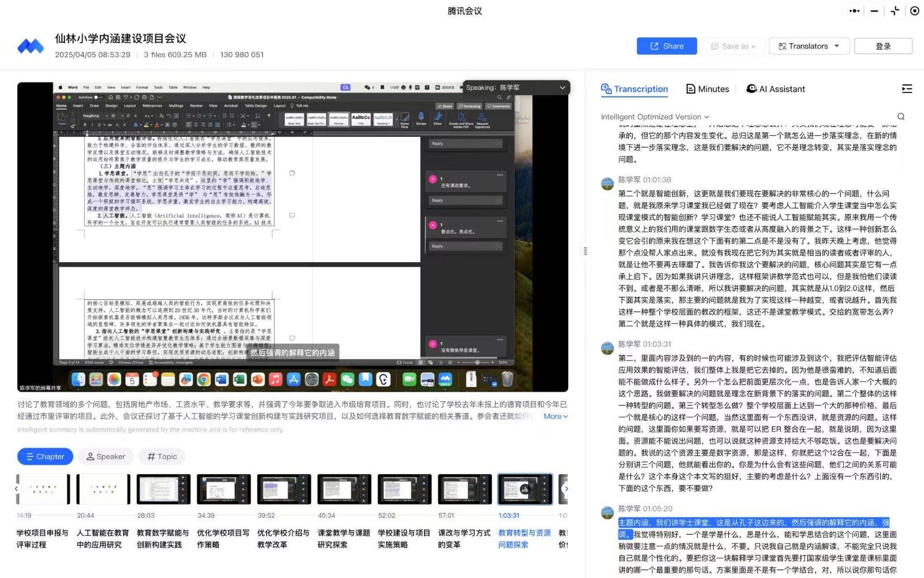Click the highlighted sentence 主题内涵，我们讲学士课堂
This screenshot has height=578, width=924.
click(x=754, y=528)
